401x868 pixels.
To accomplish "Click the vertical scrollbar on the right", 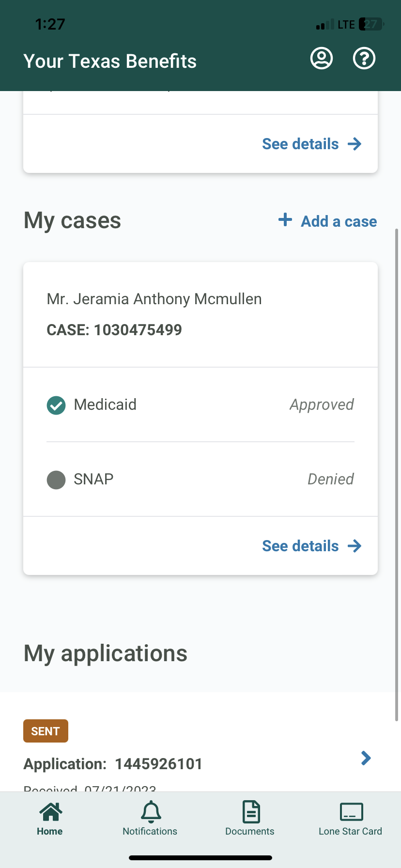I will click(x=397, y=475).
